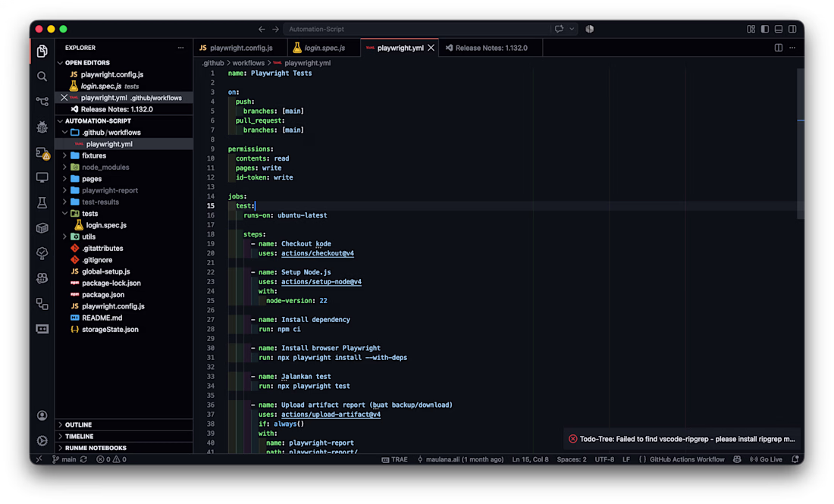Image resolution: width=834 pixels, height=504 pixels.
Task: Go back with the left arrow
Action: (262, 30)
